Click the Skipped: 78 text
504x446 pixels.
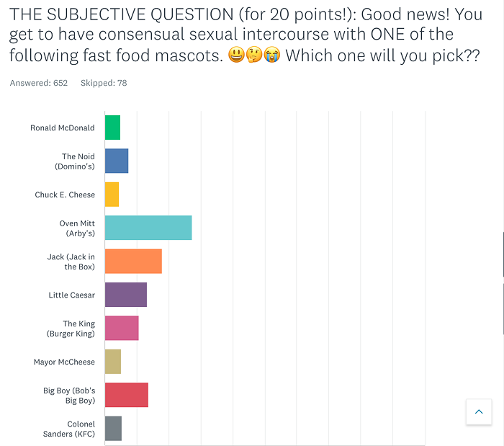(104, 83)
